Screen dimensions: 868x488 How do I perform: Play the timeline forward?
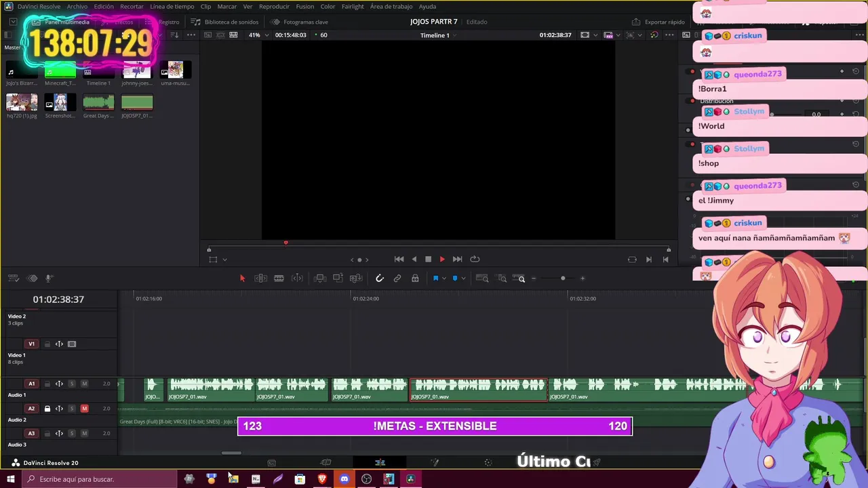click(442, 259)
